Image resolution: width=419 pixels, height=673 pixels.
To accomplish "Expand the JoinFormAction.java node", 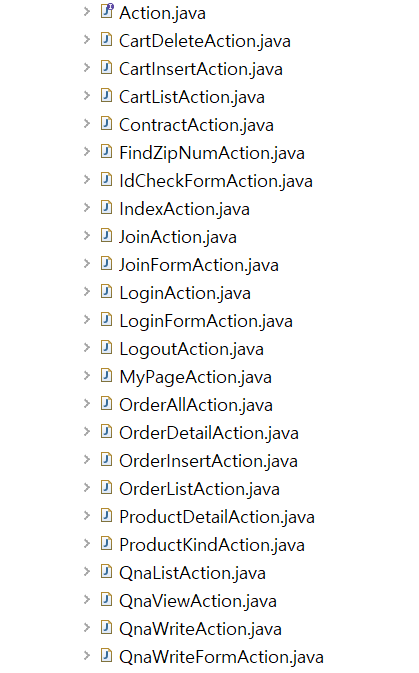I will coord(87,264).
